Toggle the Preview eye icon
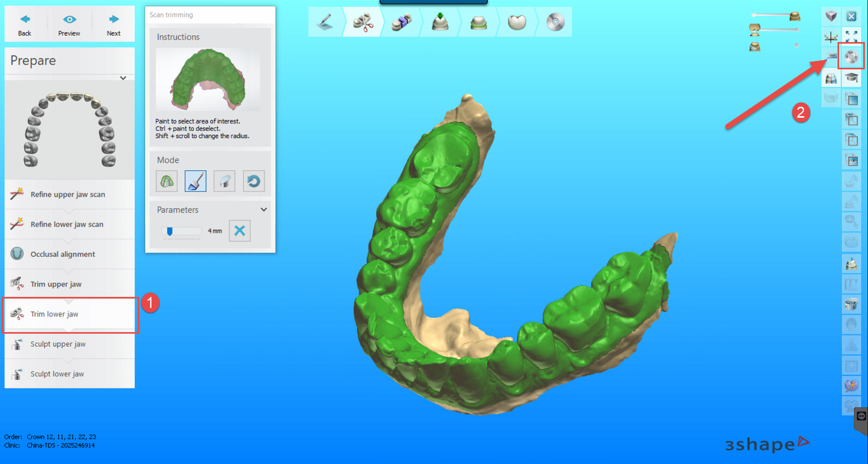 click(69, 25)
